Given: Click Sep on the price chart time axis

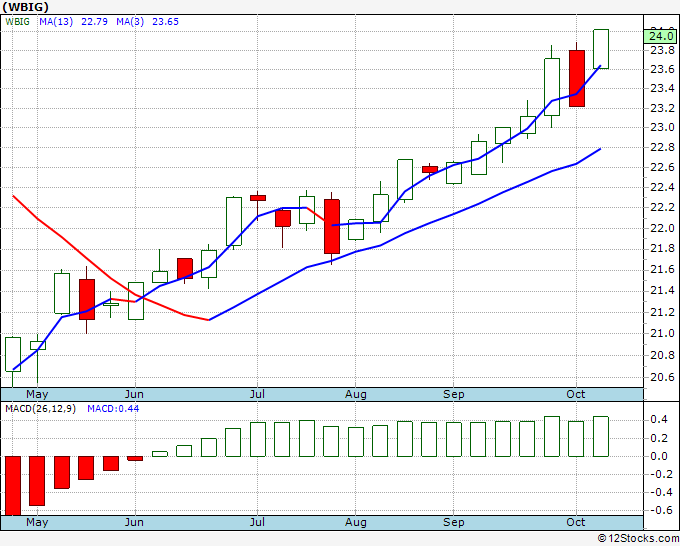Looking at the screenshot, I should 454,394.
